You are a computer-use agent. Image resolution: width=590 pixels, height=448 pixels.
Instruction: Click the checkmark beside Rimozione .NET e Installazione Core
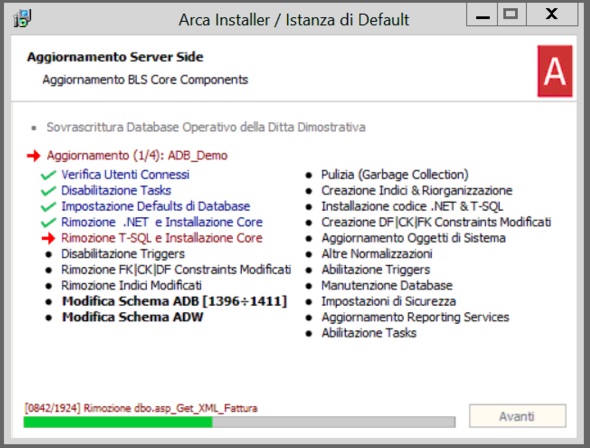click(x=49, y=223)
